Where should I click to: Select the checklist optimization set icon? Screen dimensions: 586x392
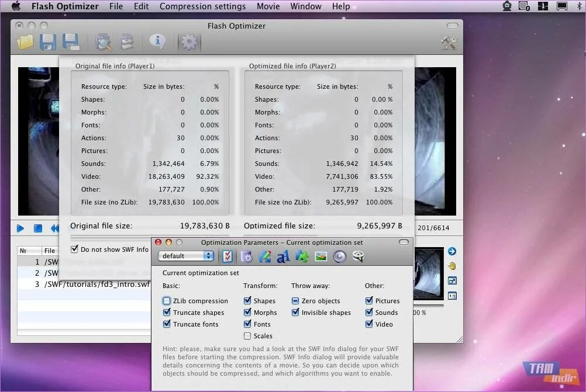pos(227,256)
